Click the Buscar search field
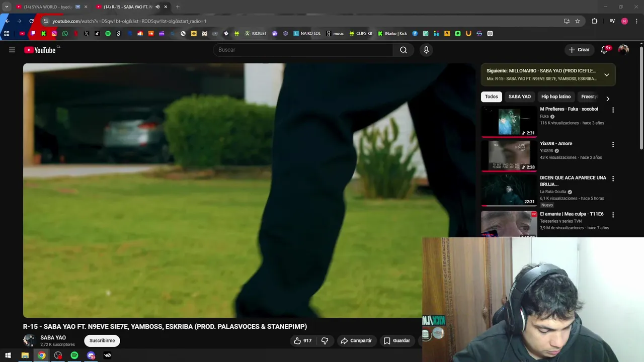This screenshot has width=644, height=362. pyautogui.click(x=303, y=50)
